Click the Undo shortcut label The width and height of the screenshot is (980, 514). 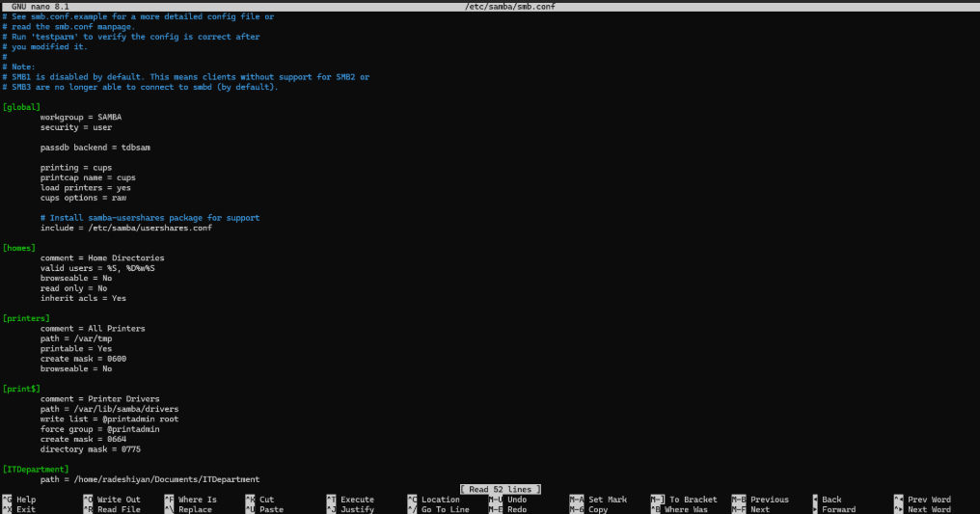tap(516, 500)
